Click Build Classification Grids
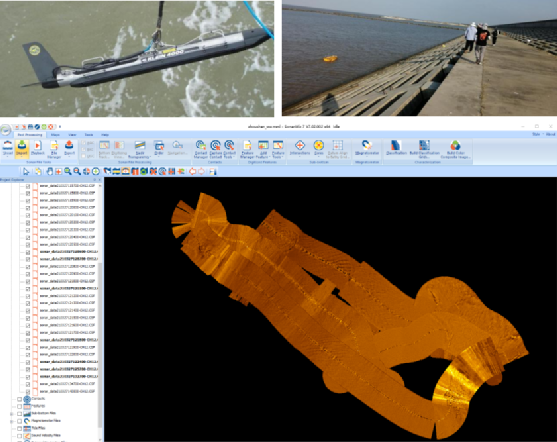This screenshot has width=557, height=442. click(424, 149)
